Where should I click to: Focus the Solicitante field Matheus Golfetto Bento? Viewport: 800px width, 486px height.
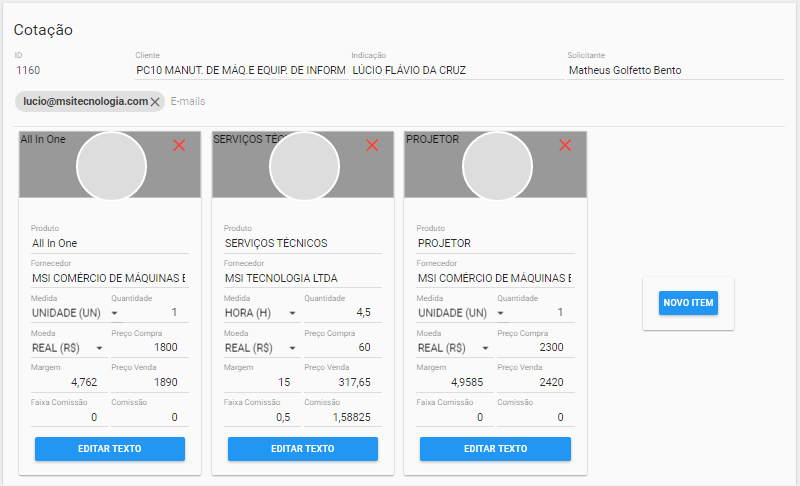[675, 71]
